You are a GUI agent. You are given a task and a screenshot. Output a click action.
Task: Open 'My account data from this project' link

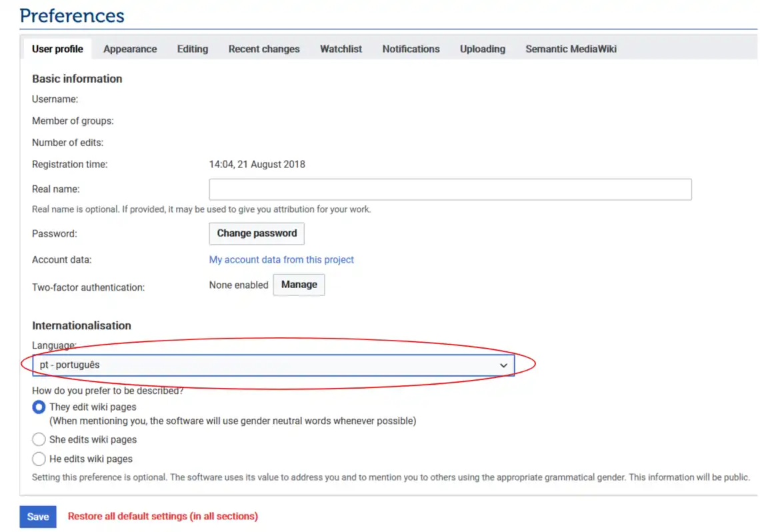point(281,260)
